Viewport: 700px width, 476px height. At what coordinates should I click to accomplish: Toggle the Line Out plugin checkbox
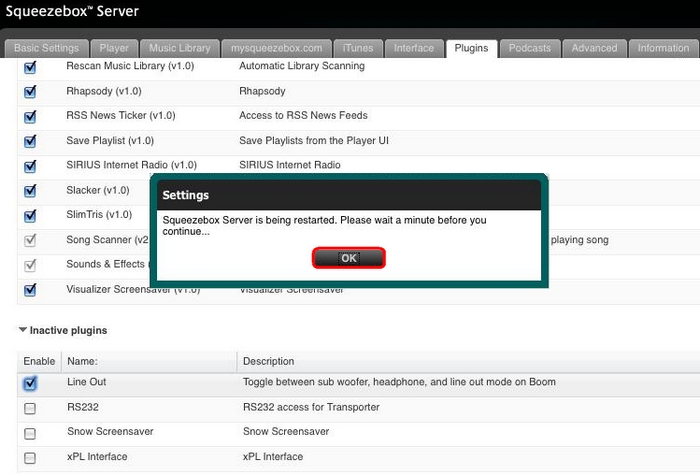(30, 383)
